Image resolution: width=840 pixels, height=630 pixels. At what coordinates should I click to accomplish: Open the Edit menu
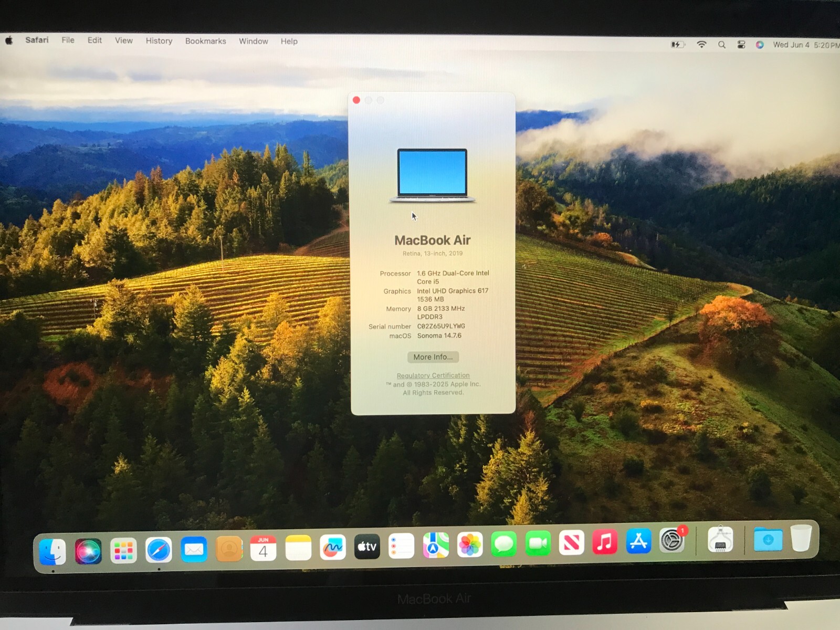(94, 40)
